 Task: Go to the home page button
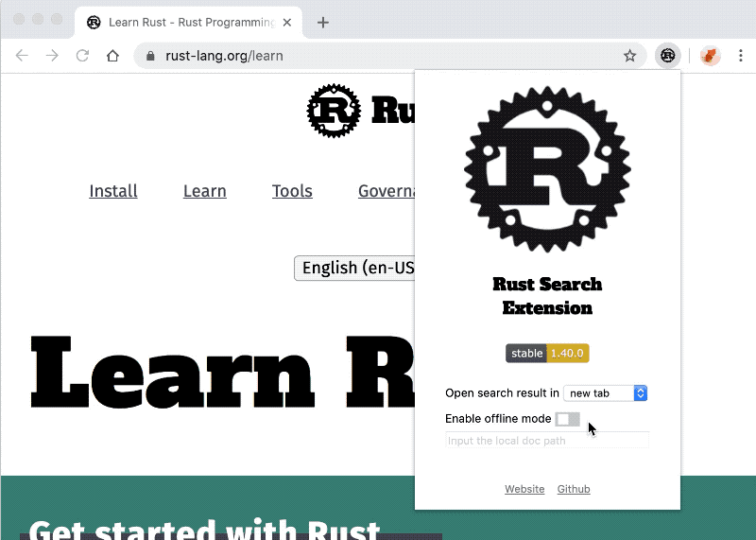click(x=112, y=56)
